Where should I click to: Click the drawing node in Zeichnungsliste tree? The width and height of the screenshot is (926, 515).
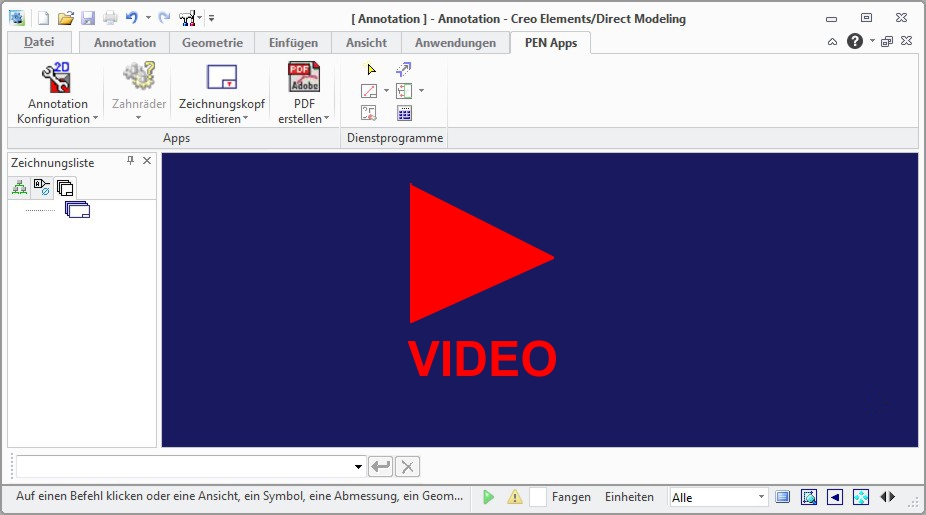77,210
